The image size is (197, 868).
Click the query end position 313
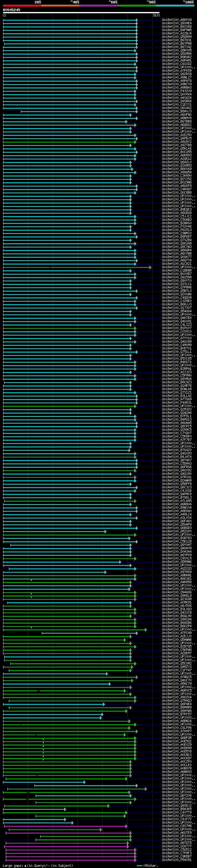(155, 15)
